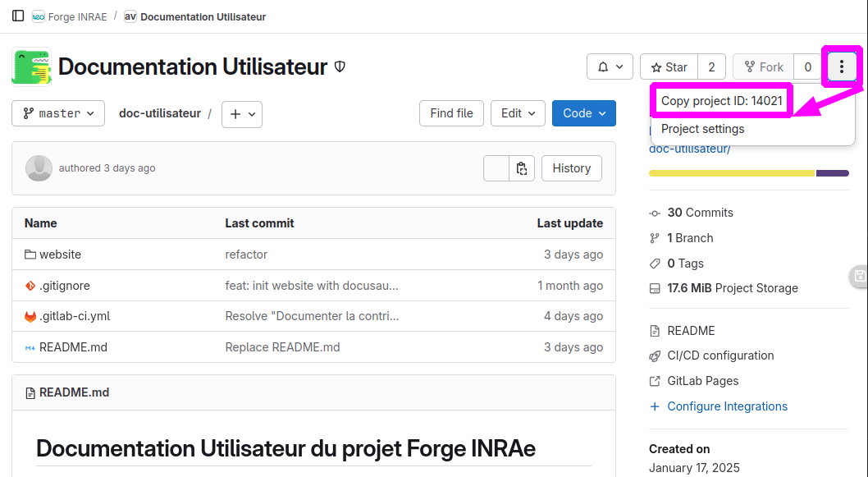868x477 pixels.
Task: Open 17.6 MiB Project Storage
Action: pyautogui.click(x=733, y=288)
